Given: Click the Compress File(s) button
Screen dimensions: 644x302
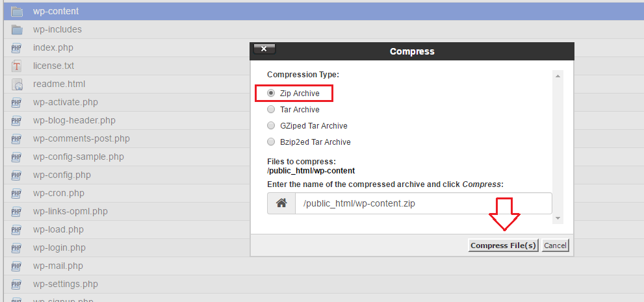Looking at the screenshot, I should pos(503,245).
